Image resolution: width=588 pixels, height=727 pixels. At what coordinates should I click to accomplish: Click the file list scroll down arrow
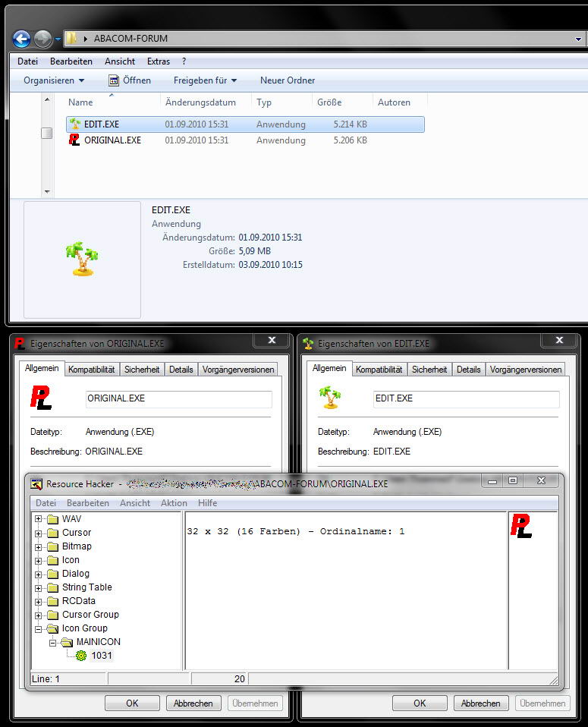pyautogui.click(x=47, y=191)
